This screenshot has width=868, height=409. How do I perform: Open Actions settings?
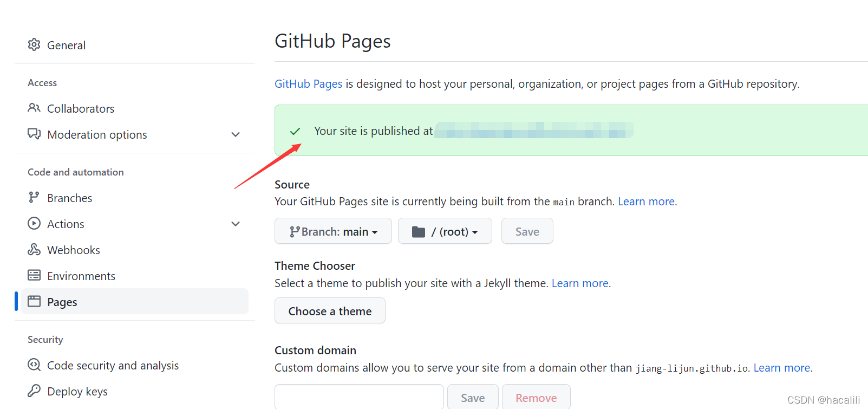click(66, 224)
